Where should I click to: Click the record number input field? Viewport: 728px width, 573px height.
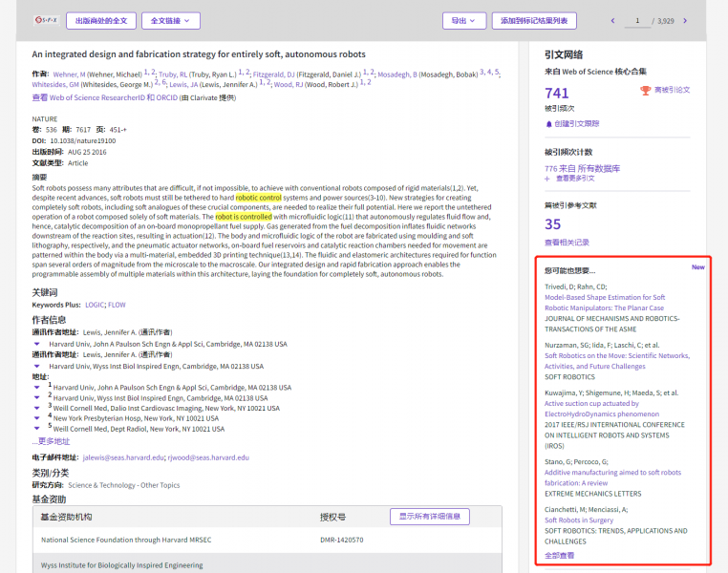click(x=636, y=20)
